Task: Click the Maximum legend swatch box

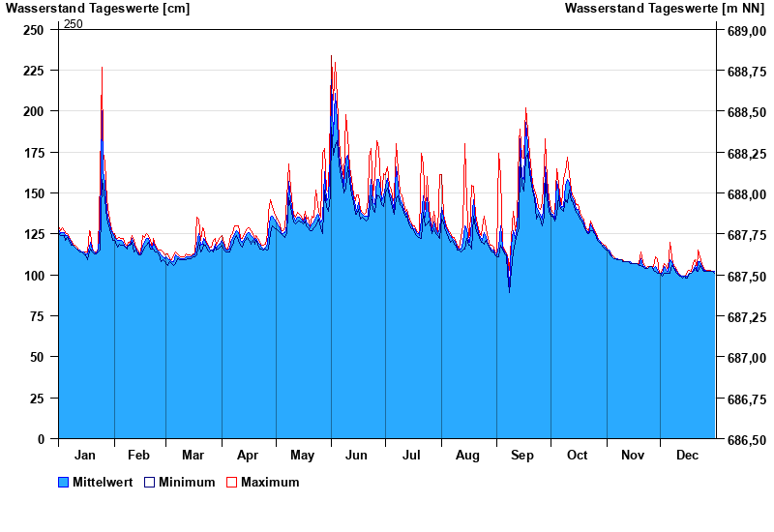Action: pyautogui.click(x=231, y=482)
